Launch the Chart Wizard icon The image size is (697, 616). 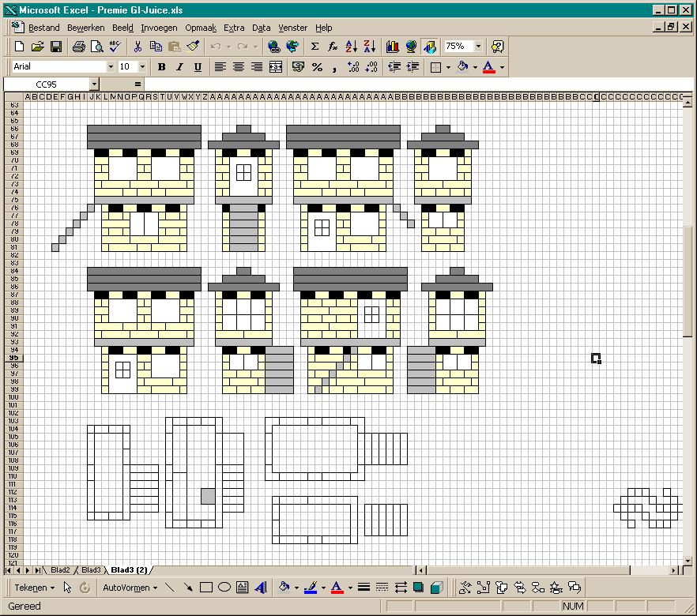392,46
